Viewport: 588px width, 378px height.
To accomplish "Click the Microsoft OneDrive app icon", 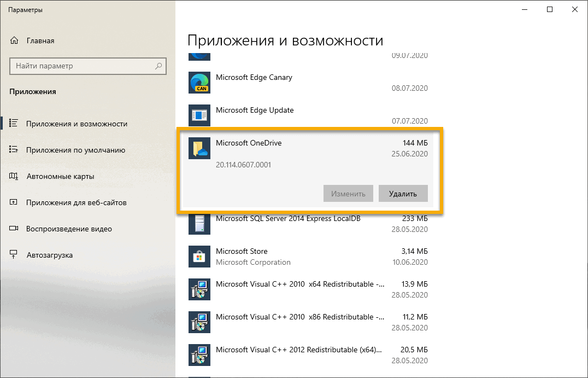I will 199,148.
